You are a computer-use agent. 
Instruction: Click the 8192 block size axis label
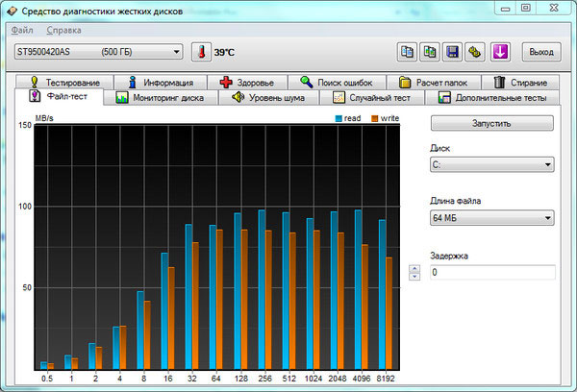point(386,378)
